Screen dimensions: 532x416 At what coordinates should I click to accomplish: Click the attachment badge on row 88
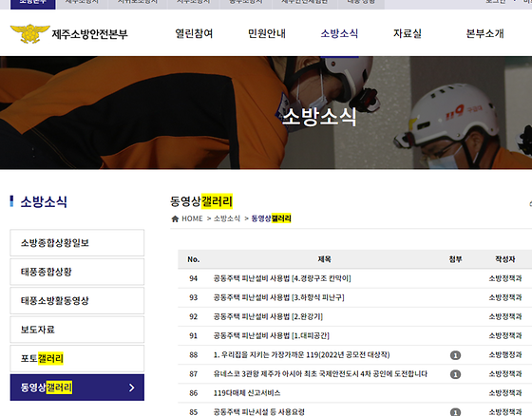click(x=455, y=355)
